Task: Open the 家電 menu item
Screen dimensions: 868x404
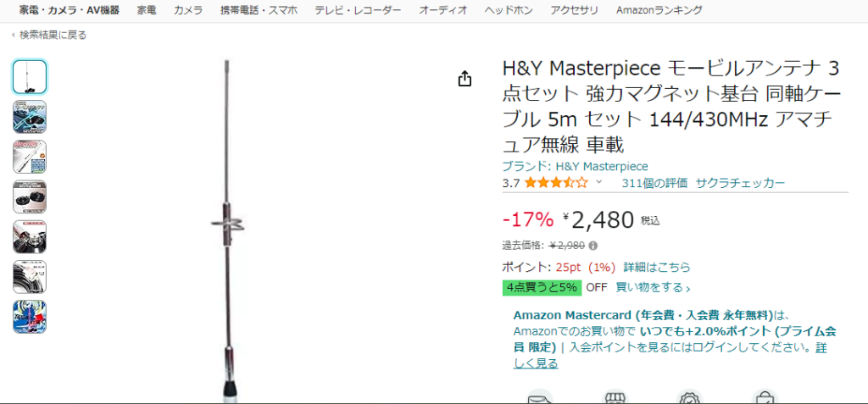Action: click(x=147, y=10)
